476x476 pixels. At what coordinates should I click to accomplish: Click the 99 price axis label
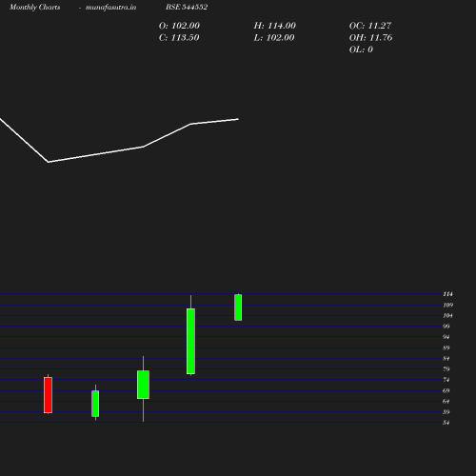446,327
